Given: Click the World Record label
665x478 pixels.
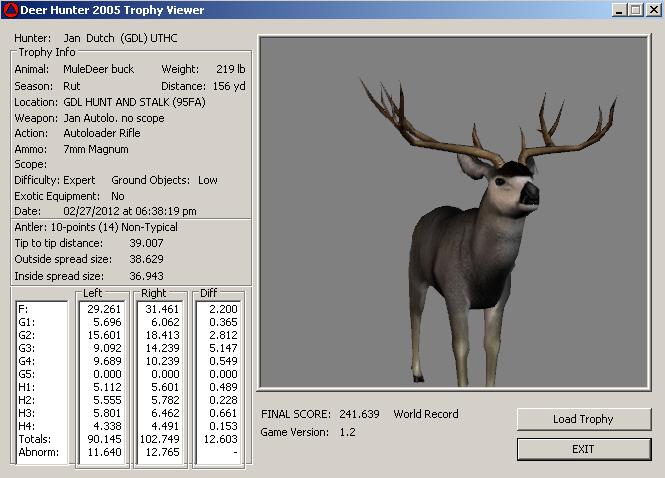Looking at the screenshot, I should 426,414.
